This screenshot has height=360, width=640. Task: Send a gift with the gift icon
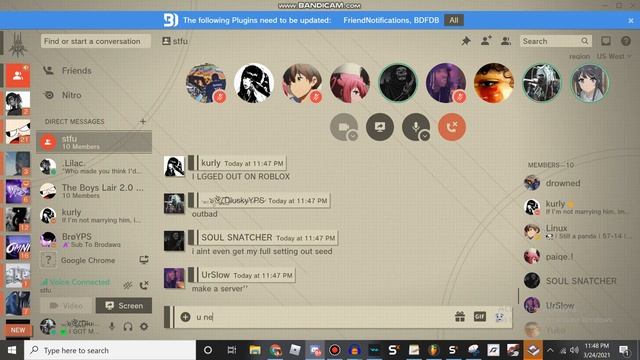click(460, 316)
